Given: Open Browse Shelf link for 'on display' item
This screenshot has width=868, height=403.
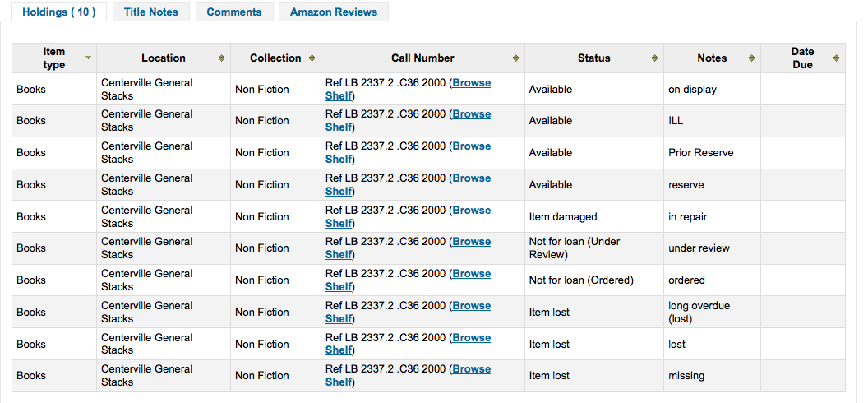Looking at the screenshot, I should point(471,83).
